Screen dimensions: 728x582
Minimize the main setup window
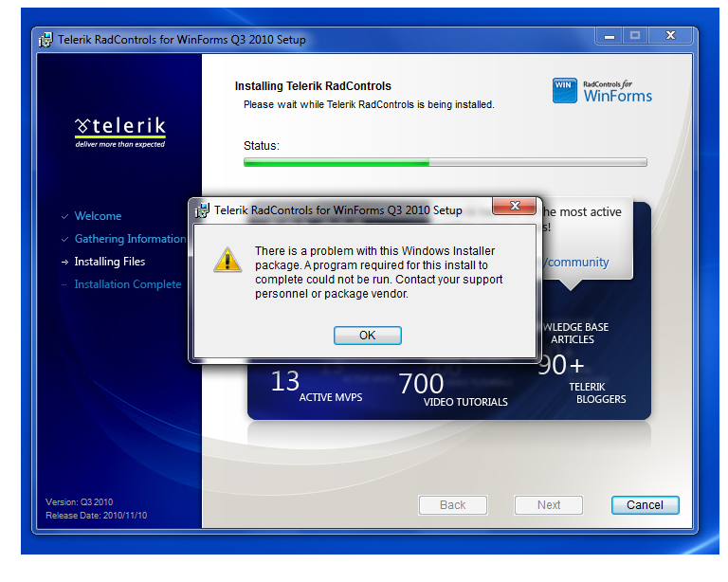[x=610, y=36]
